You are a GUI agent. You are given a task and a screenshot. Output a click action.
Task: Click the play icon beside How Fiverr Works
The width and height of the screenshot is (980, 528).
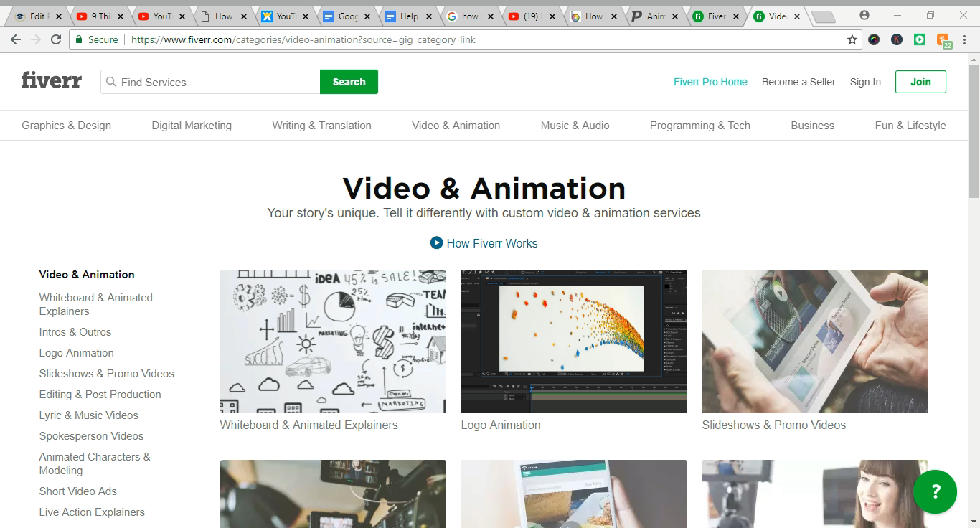(436, 242)
